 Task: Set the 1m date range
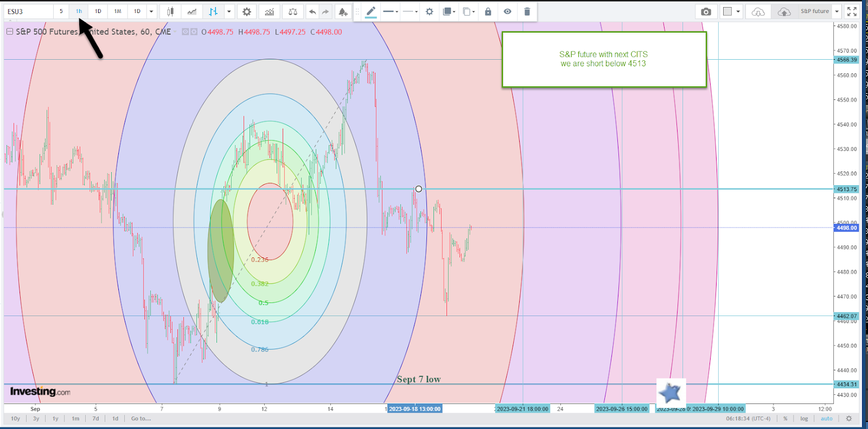(75, 419)
